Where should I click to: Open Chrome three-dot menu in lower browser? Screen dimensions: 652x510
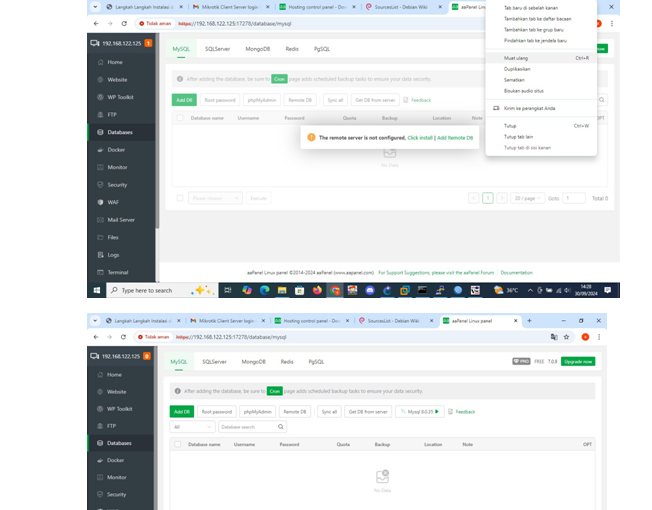tap(599, 337)
